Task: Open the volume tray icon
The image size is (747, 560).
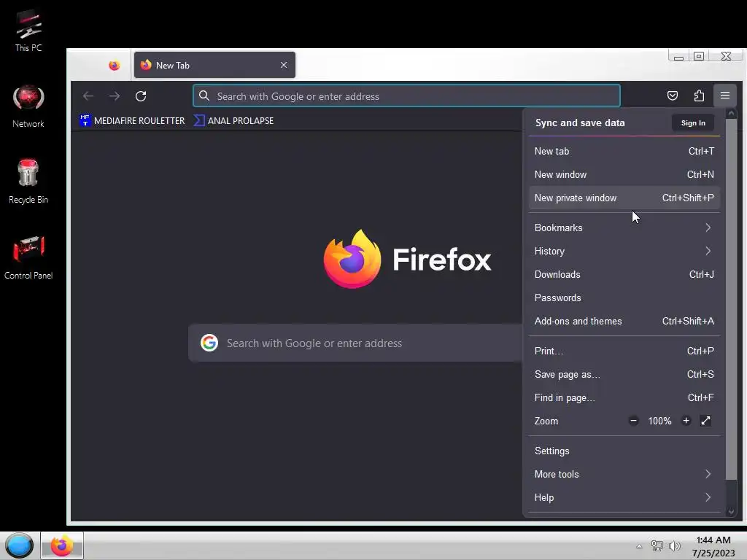Action: [x=674, y=546]
